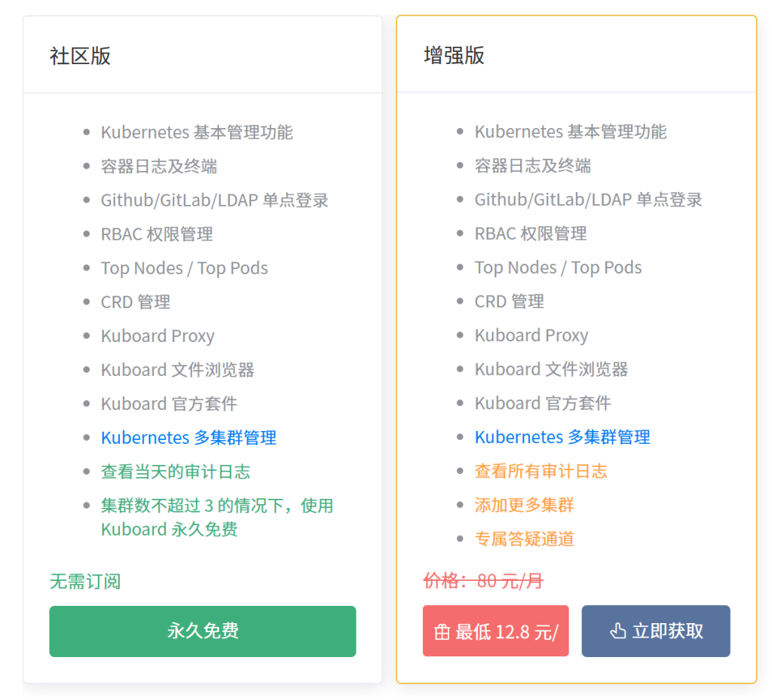Click the 查看所有审计日志 orange feature text
The height and width of the screenshot is (700, 772).
(541, 471)
